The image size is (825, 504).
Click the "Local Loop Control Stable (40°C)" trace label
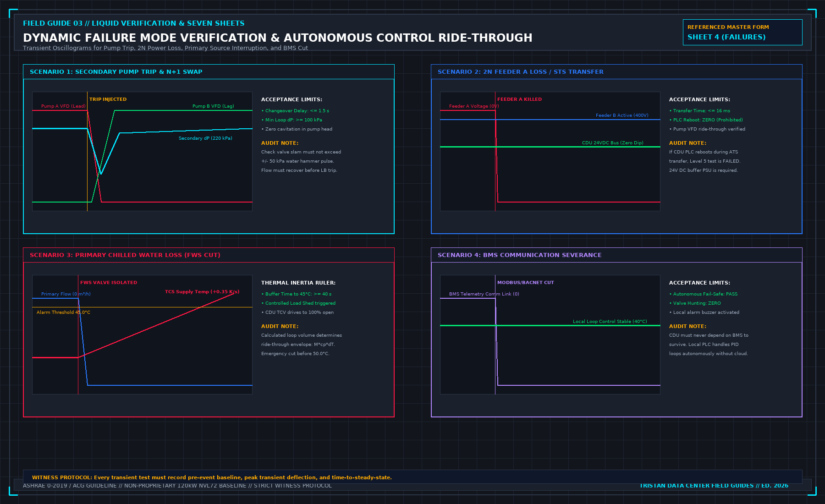(x=610, y=322)
